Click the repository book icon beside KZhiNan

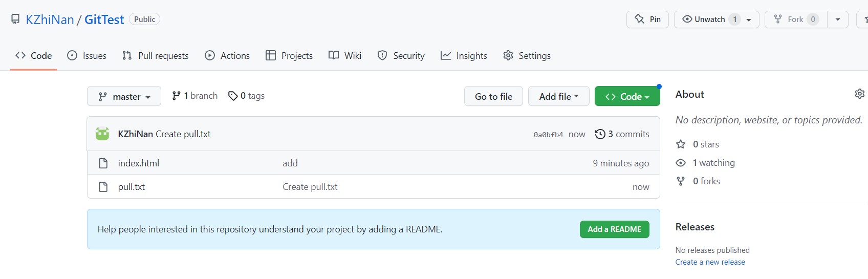(15, 19)
